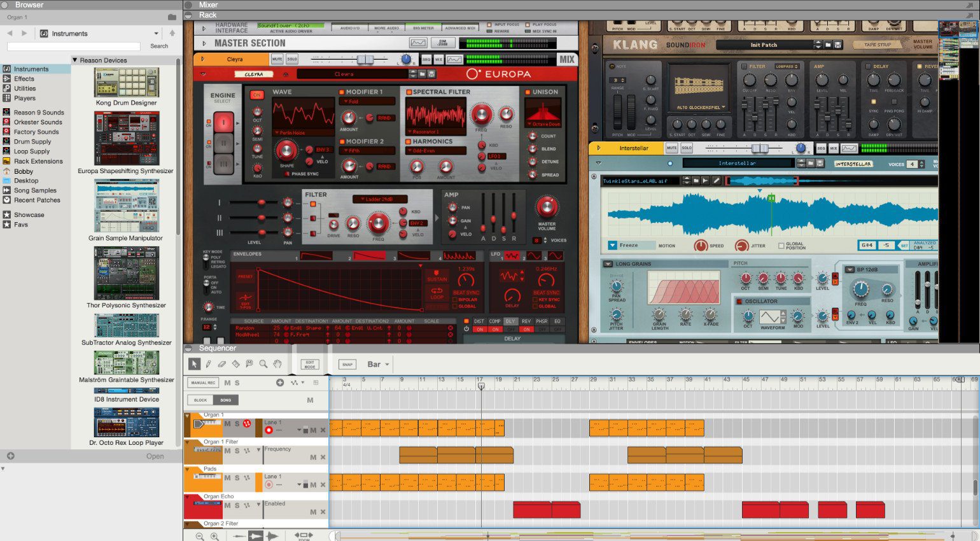This screenshot has width=980, height=541.
Task: Expand the Hardware Interface device
Action: click(x=204, y=28)
